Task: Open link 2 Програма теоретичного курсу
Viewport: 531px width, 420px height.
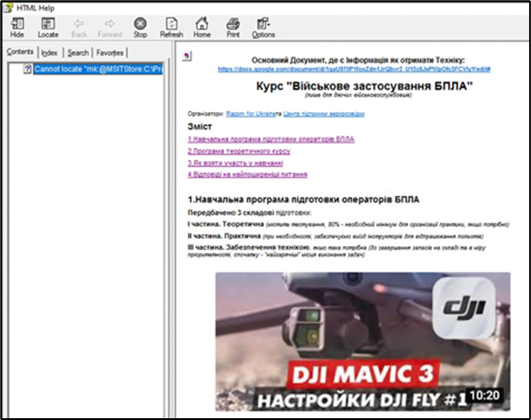Action: (x=239, y=151)
